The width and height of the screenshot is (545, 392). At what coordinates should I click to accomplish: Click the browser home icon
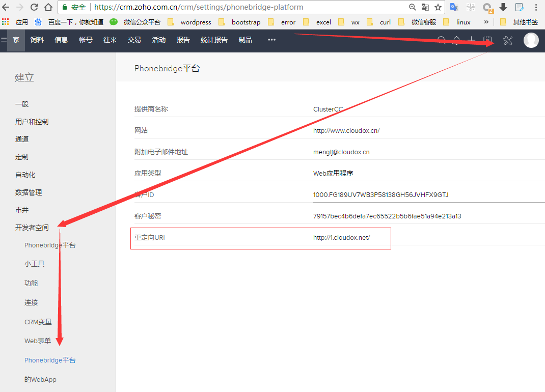pos(48,7)
